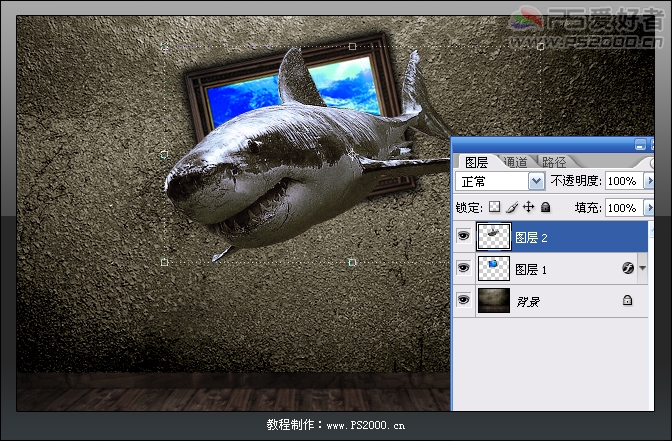672x441 pixels.
Task: Open the 正常 blend mode dropdown
Action: [537, 181]
